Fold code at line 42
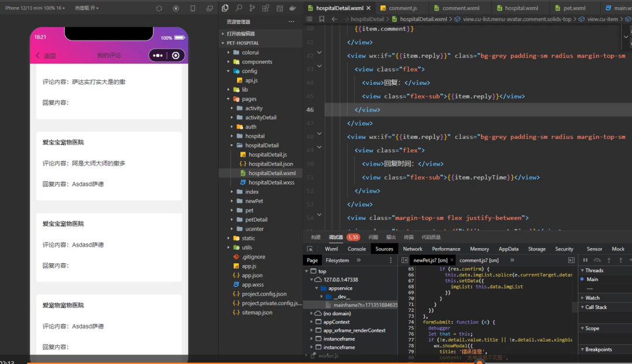The width and height of the screenshot is (632, 364). 320,53
